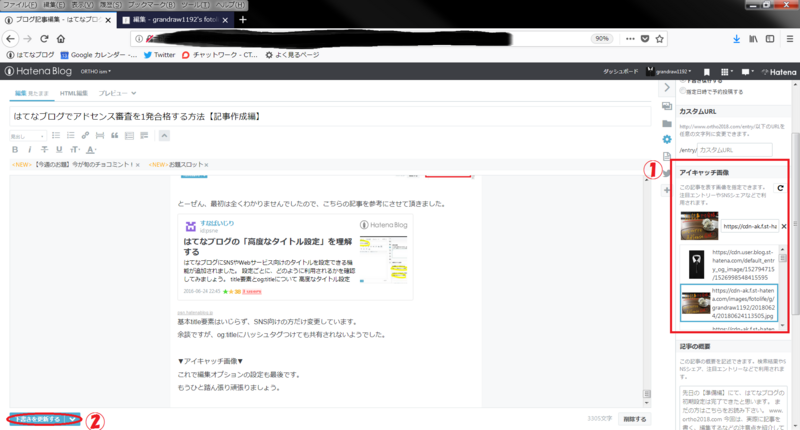
Task: Insert a hyperlink
Action: (85, 135)
